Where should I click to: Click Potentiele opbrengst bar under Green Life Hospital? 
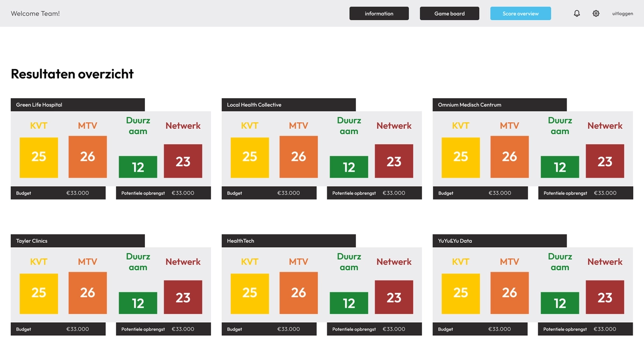click(x=163, y=193)
